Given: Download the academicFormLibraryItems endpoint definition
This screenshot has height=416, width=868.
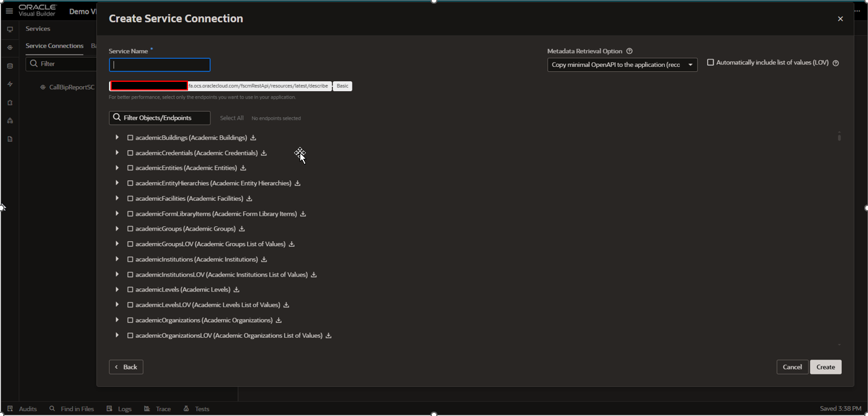Looking at the screenshot, I should [x=303, y=214].
